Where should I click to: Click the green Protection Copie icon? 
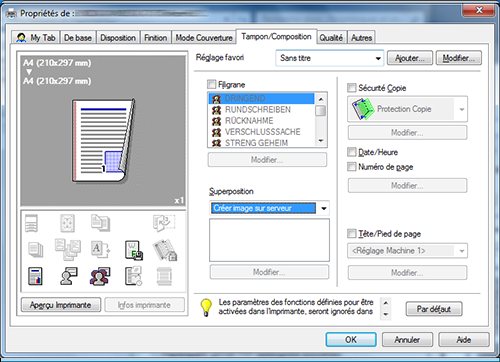pyautogui.click(x=362, y=109)
